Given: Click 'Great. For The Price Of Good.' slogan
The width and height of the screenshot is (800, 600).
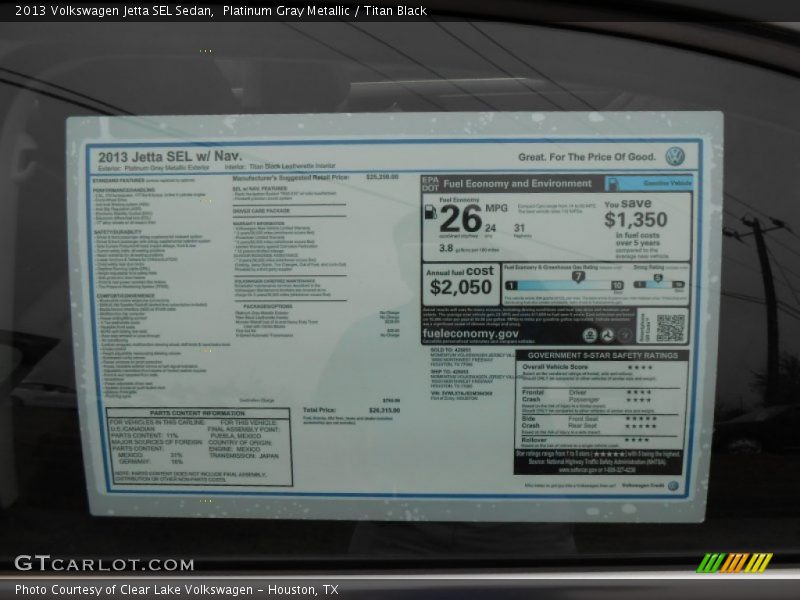Looking at the screenshot, I should pos(587,157).
